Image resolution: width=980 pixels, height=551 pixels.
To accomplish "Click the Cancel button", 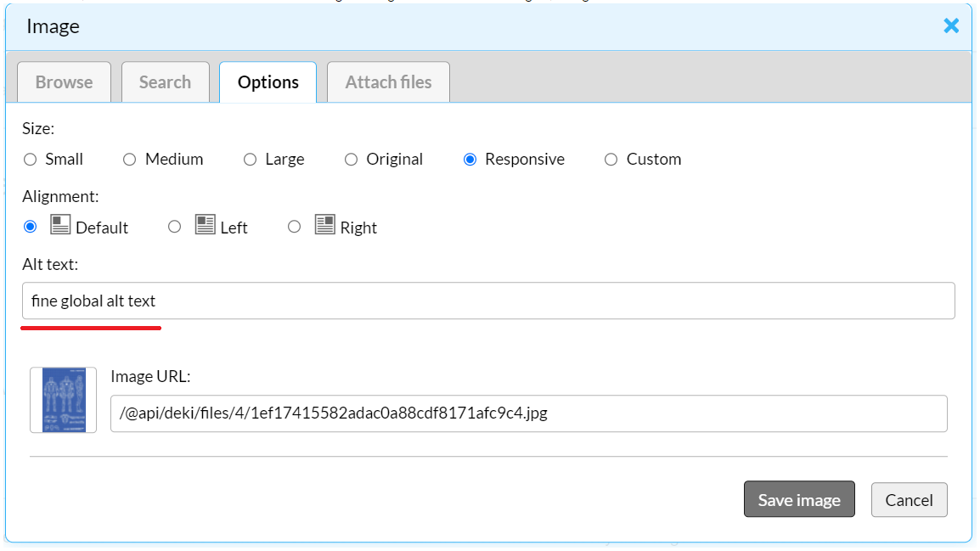I will coord(909,500).
